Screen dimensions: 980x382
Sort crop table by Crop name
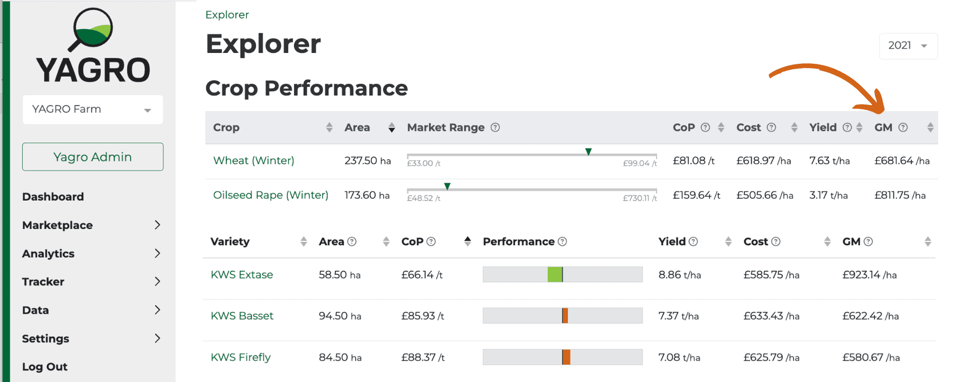(x=329, y=128)
